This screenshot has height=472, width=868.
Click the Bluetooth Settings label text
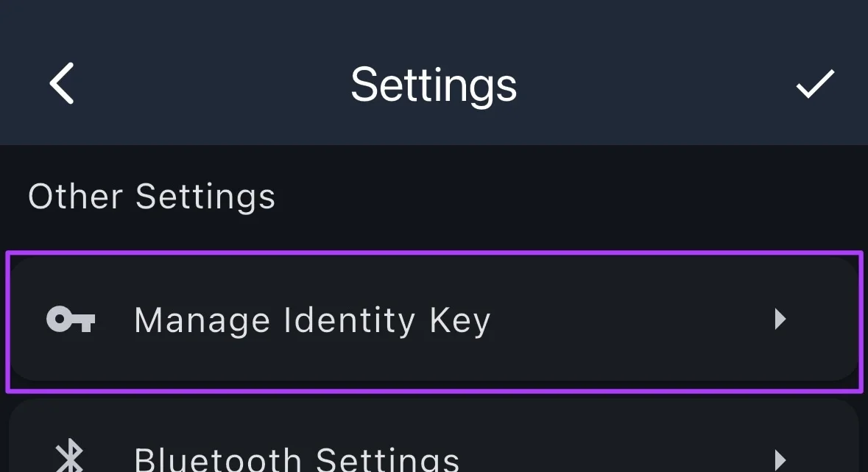[x=296, y=459]
